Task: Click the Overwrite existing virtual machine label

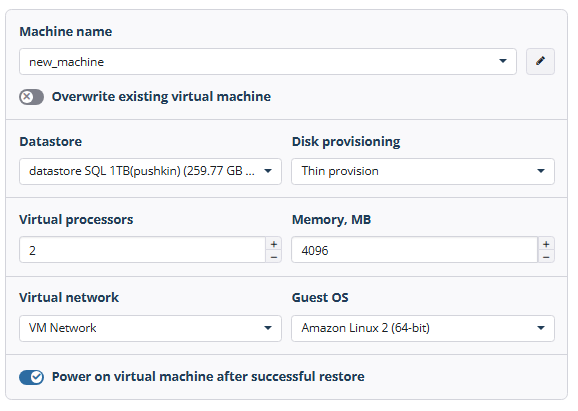Action: (161, 97)
